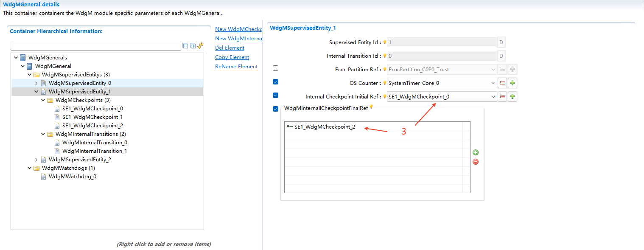Open Internal Checkpoint Initial Ref dropdown
This screenshot has height=250, width=644.
[x=493, y=97]
